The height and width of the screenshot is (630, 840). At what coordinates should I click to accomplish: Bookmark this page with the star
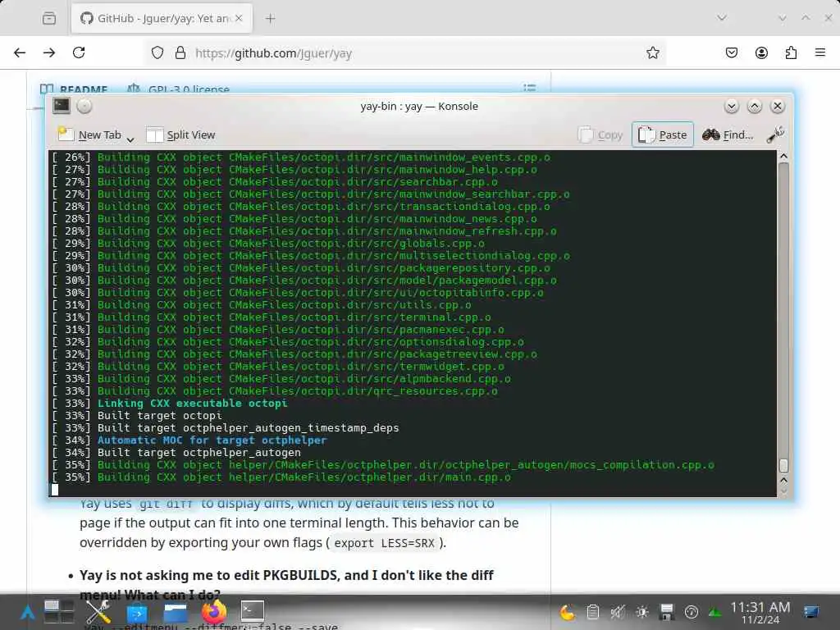(x=652, y=52)
